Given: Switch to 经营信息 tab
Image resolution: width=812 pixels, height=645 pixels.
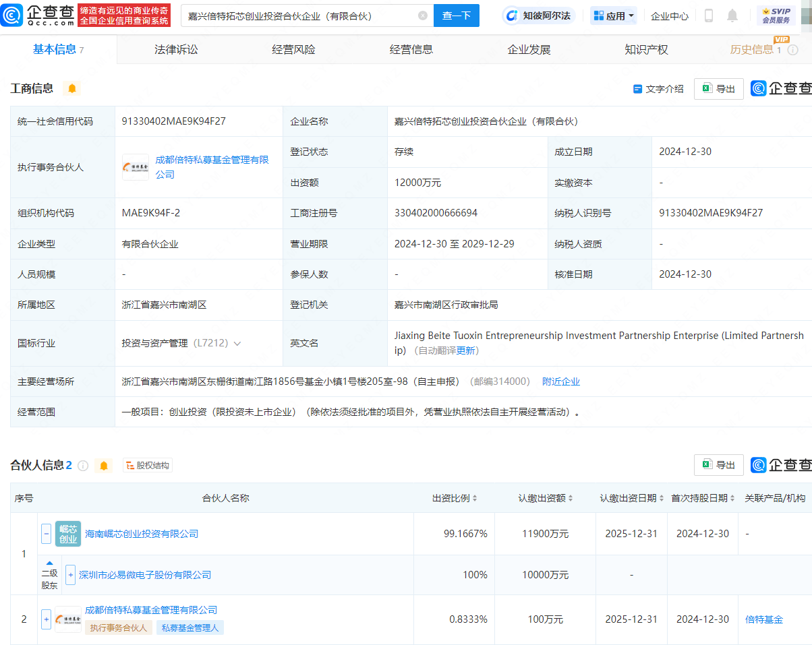Looking at the screenshot, I should tap(411, 49).
